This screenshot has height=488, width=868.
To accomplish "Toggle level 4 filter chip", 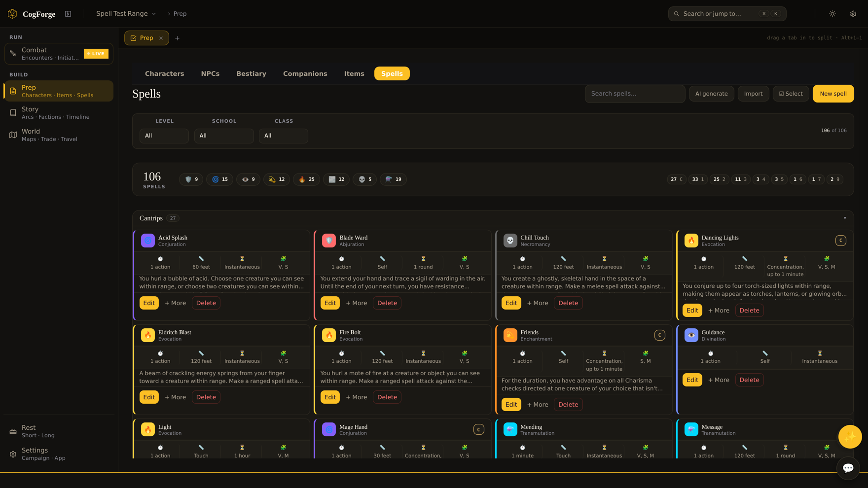I will coord(761,179).
